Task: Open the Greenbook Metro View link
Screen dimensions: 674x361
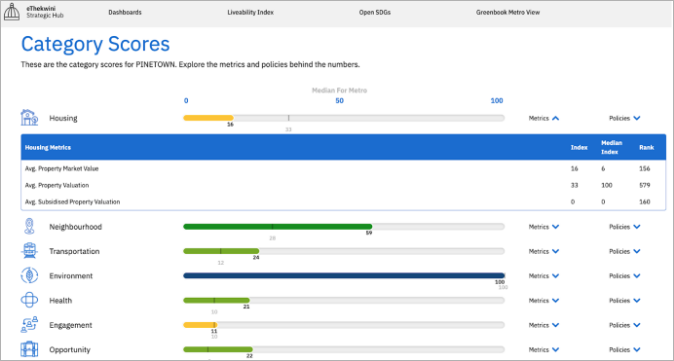Action: click(x=508, y=12)
